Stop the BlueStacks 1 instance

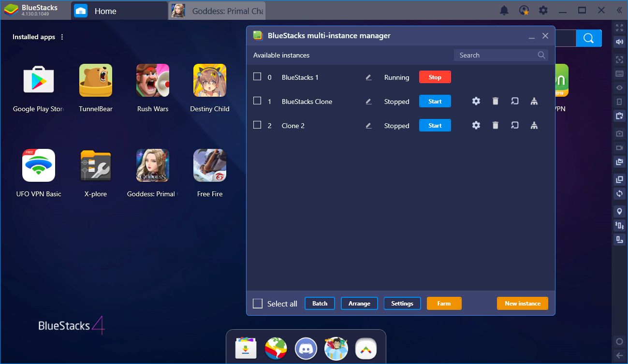coord(435,77)
